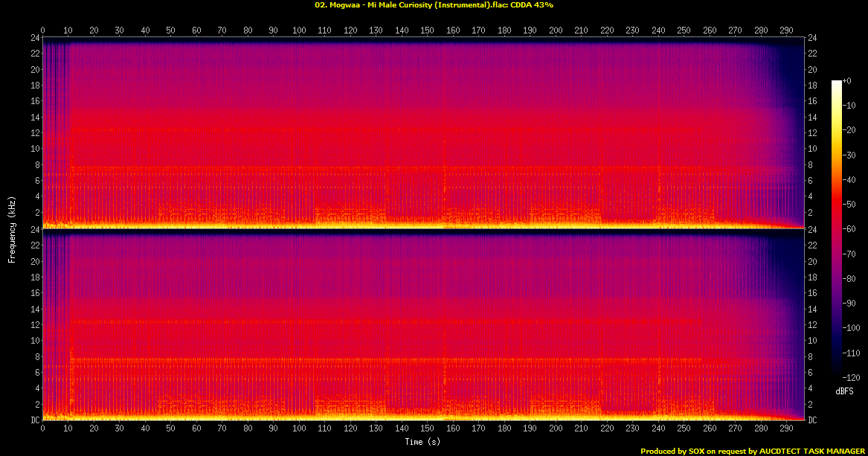Screen dimensions: 868x456
Task: Click the "0" tick on the bottom time axis
Action: (42, 428)
